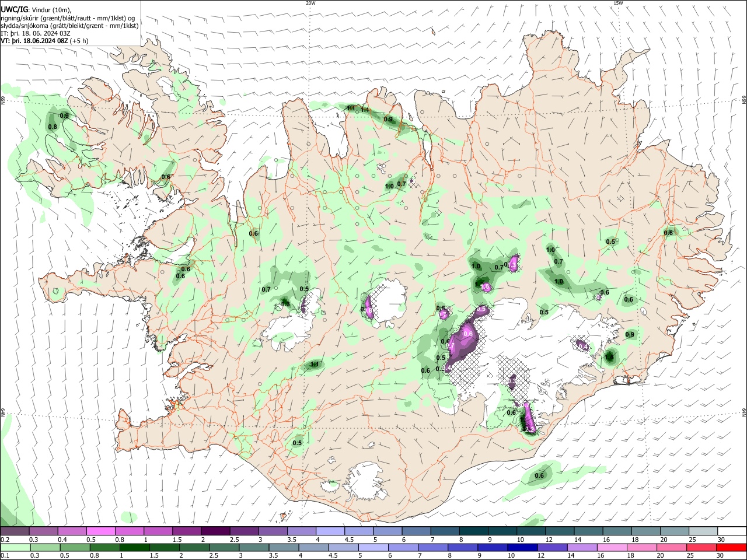
Task: Click snow swatch between 1 and 1.5
Action: 158,531
